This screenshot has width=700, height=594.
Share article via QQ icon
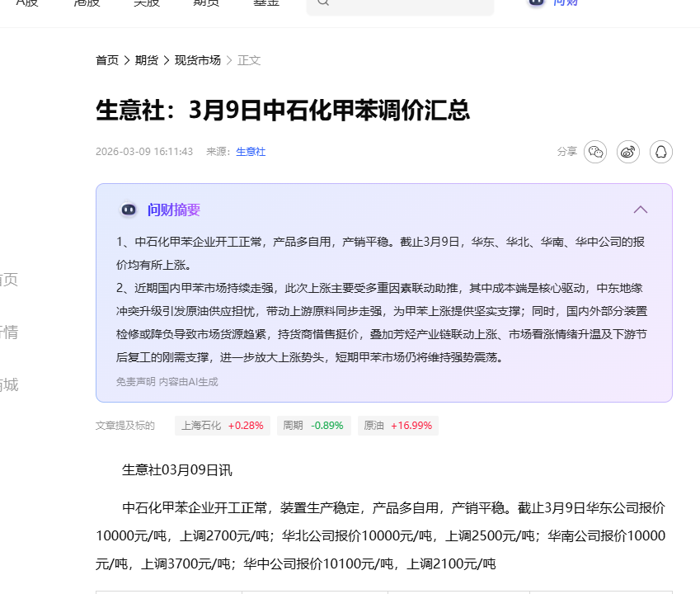pos(661,152)
